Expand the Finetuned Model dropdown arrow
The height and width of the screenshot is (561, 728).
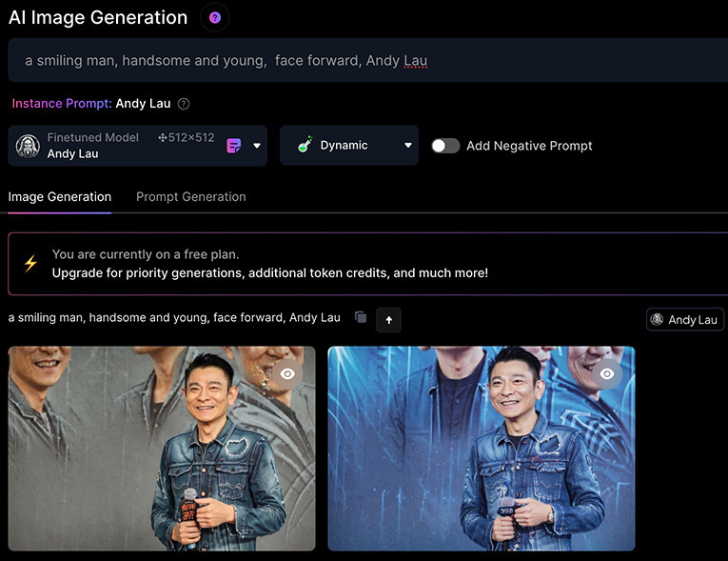click(257, 146)
